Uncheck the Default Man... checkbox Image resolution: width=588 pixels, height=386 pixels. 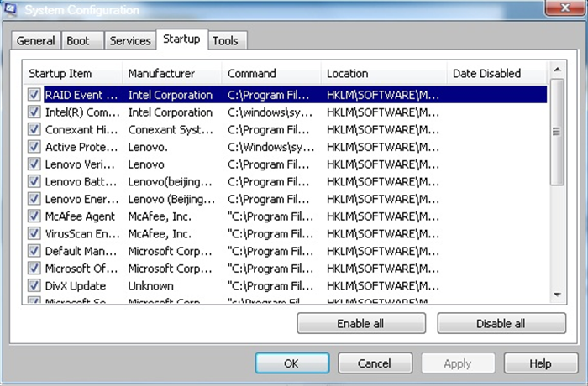tap(34, 251)
